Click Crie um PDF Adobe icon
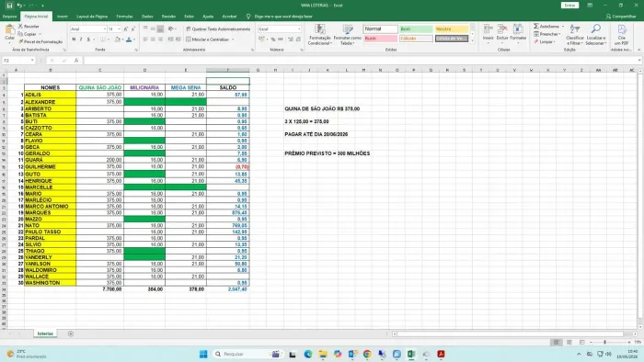 (621, 34)
